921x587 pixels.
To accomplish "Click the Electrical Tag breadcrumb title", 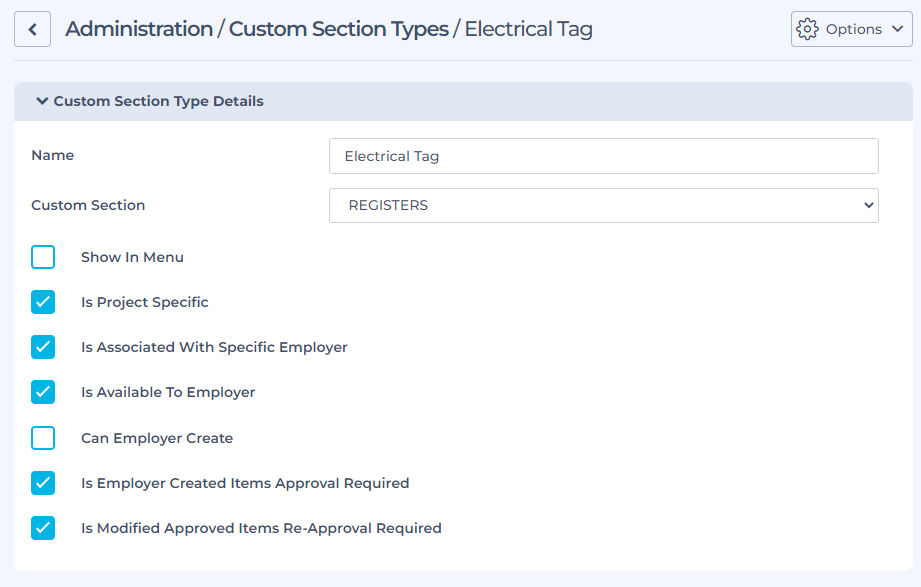I will point(528,29).
